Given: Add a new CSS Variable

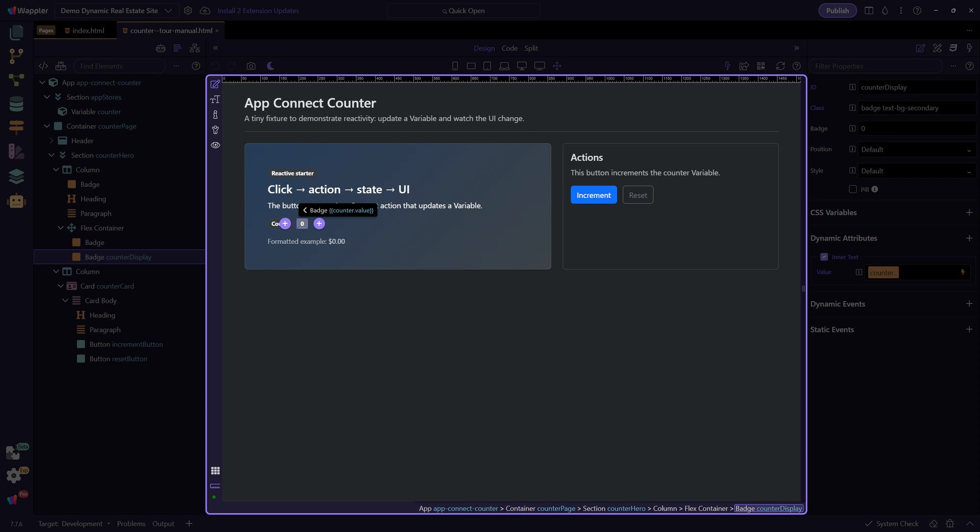Looking at the screenshot, I should [x=969, y=213].
